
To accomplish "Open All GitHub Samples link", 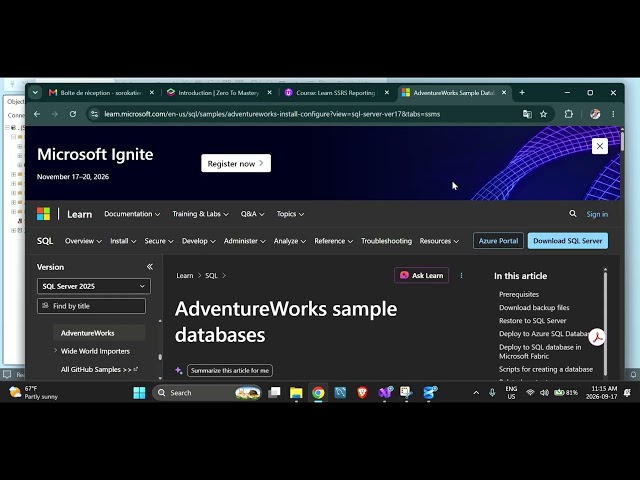I will coord(99,369).
